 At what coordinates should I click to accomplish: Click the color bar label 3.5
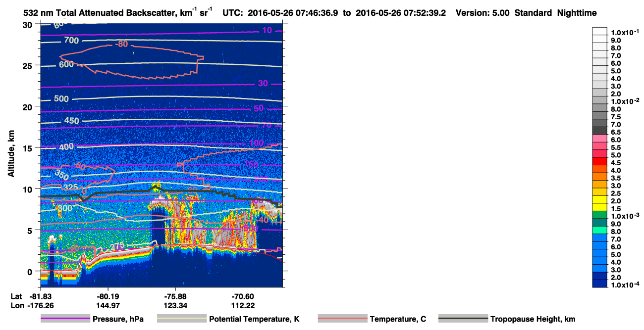pyautogui.click(x=616, y=178)
